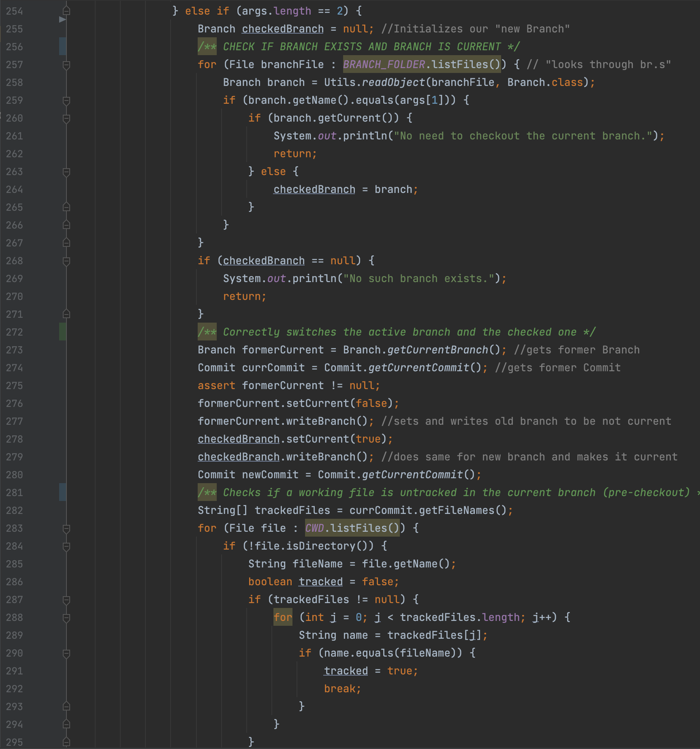The image size is (700, 749).
Task: Click fold end marker at line 271
Action: [x=66, y=314]
